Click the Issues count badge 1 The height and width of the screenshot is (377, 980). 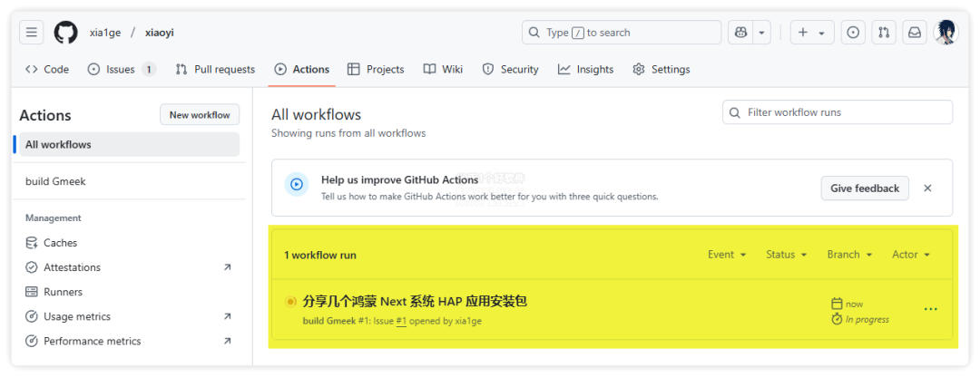(x=148, y=69)
